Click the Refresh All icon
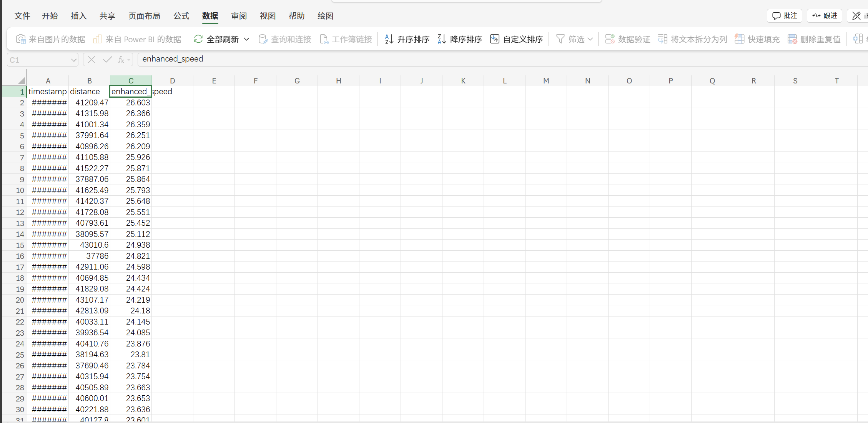Viewport: 868px width, 423px height. point(198,39)
